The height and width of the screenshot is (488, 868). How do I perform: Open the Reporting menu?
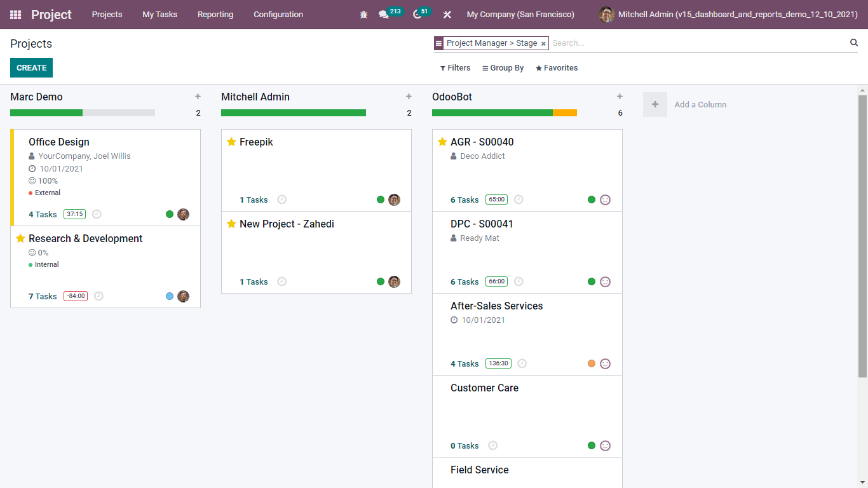(215, 15)
